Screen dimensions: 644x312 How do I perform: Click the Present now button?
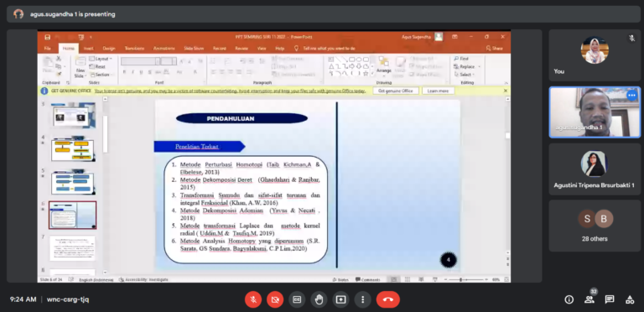click(x=340, y=299)
